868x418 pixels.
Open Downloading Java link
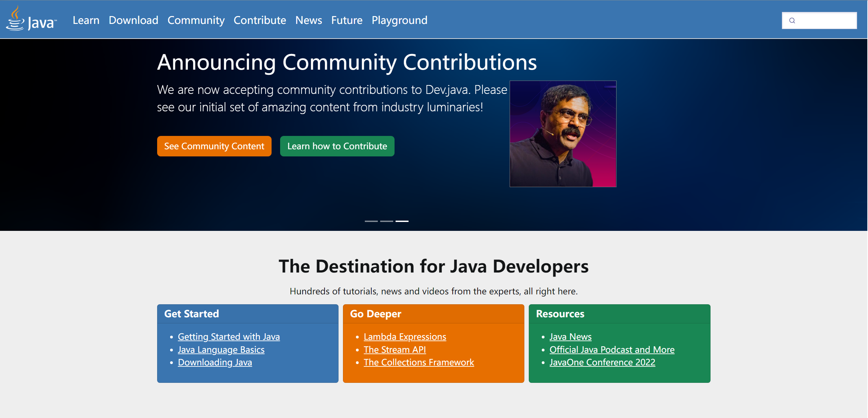(215, 362)
